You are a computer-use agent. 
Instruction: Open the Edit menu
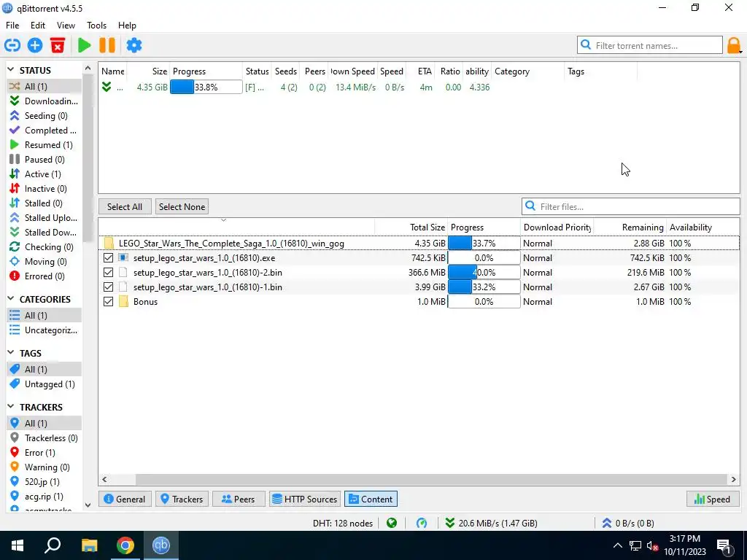pyautogui.click(x=38, y=26)
